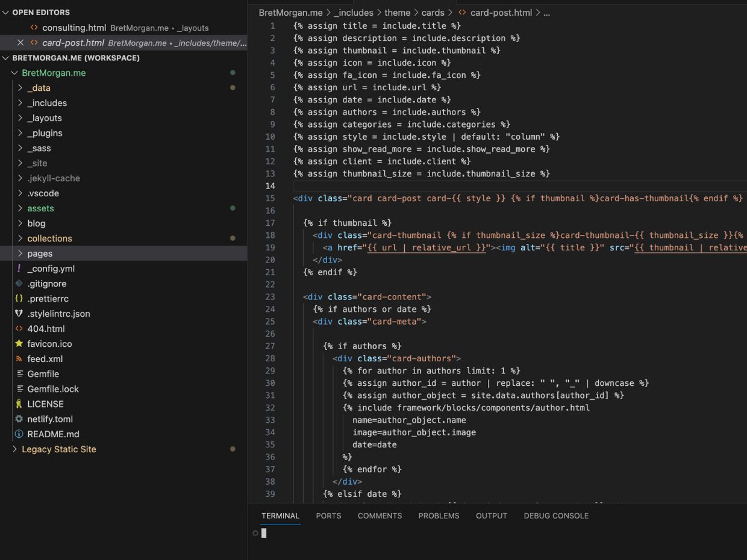Click the Gemfile icon in the explorer
The image size is (747, 560).
19,373
